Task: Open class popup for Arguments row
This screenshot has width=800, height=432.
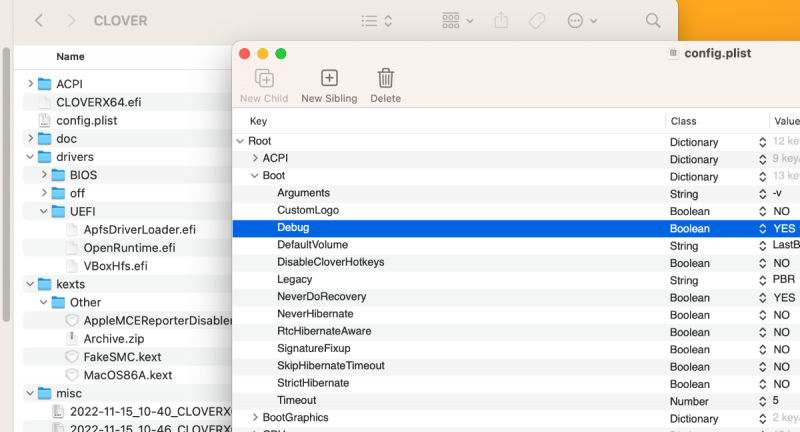Action: tap(762, 194)
